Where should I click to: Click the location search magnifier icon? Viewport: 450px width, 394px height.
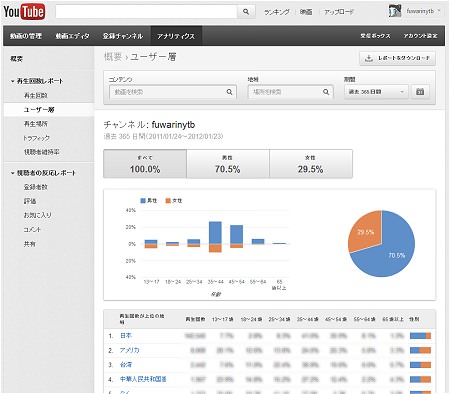click(326, 92)
